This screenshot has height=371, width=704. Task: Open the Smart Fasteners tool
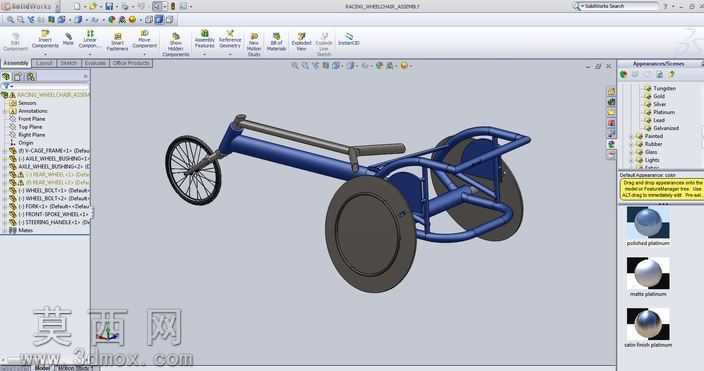click(117, 42)
